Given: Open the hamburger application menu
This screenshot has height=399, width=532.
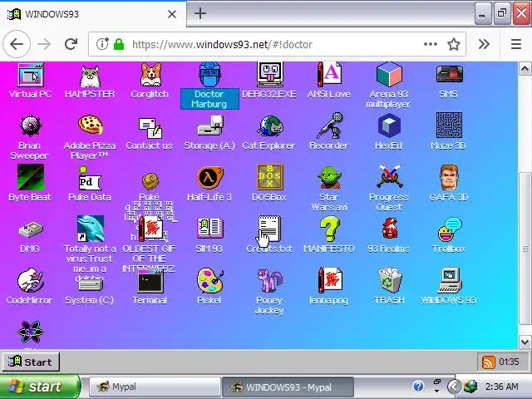Looking at the screenshot, I should (516, 44).
